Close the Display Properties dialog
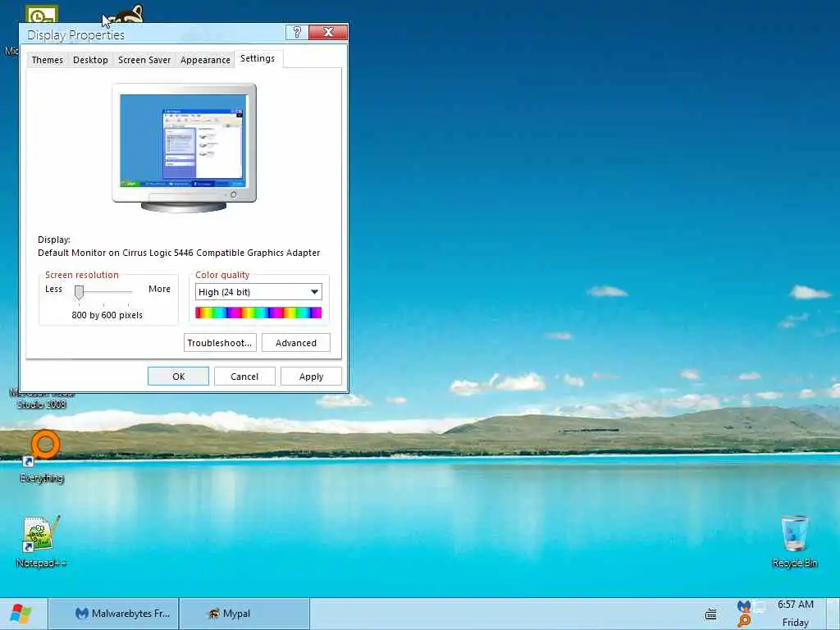 (x=328, y=32)
